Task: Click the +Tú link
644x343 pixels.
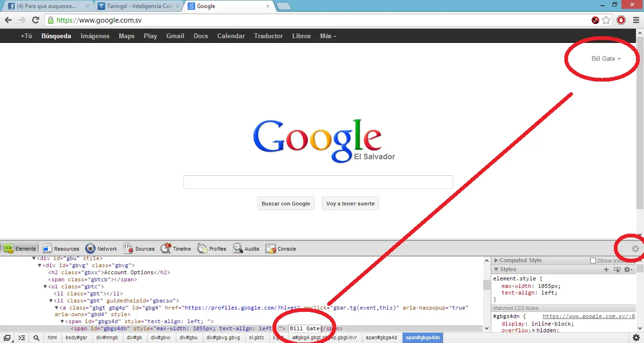Action: pyautogui.click(x=26, y=36)
